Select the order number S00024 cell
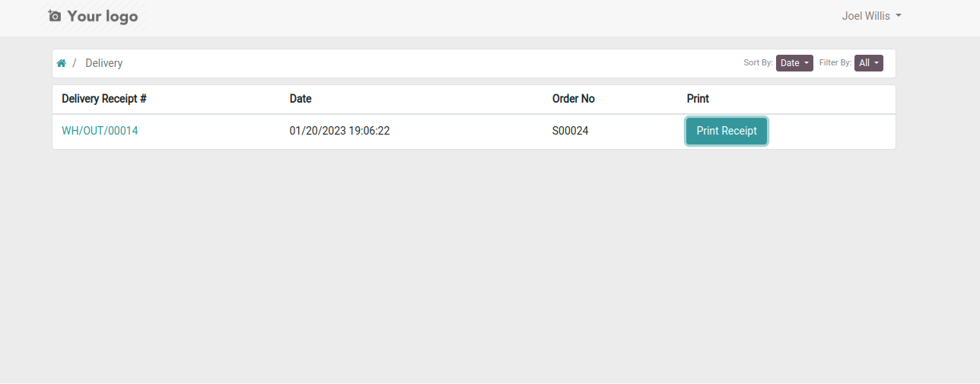This screenshot has height=384, width=980. (x=570, y=131)
